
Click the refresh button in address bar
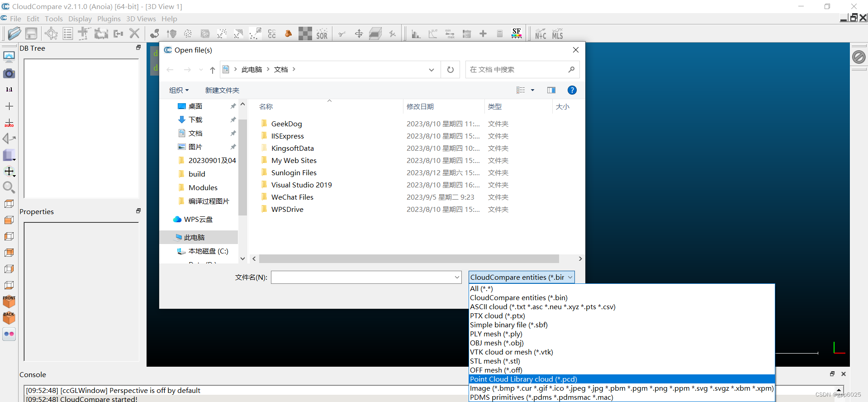[451, 70]
